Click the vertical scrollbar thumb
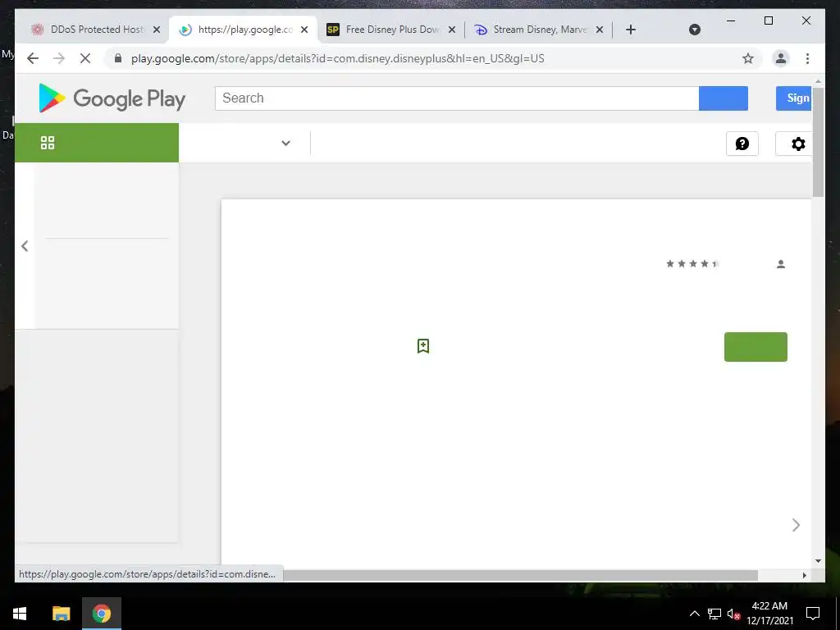Viewport: 840px width, 630px height. [x=818, y=141]
